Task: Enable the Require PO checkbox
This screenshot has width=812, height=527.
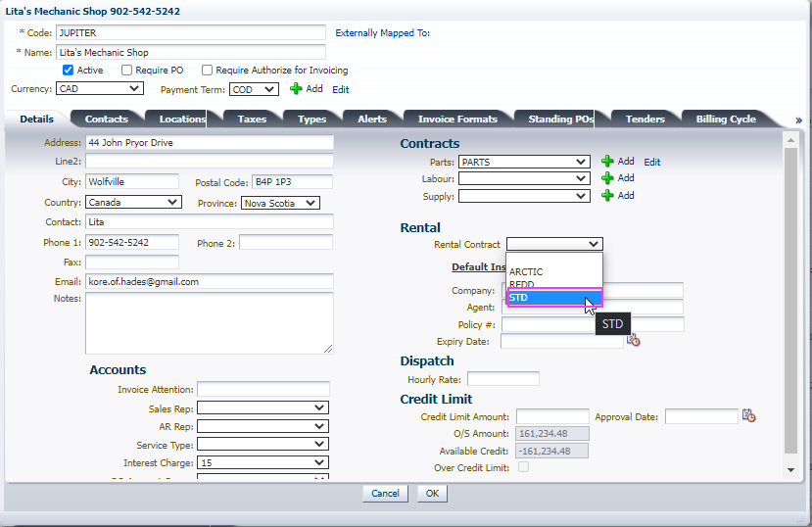Action: (x=126, y=70)
